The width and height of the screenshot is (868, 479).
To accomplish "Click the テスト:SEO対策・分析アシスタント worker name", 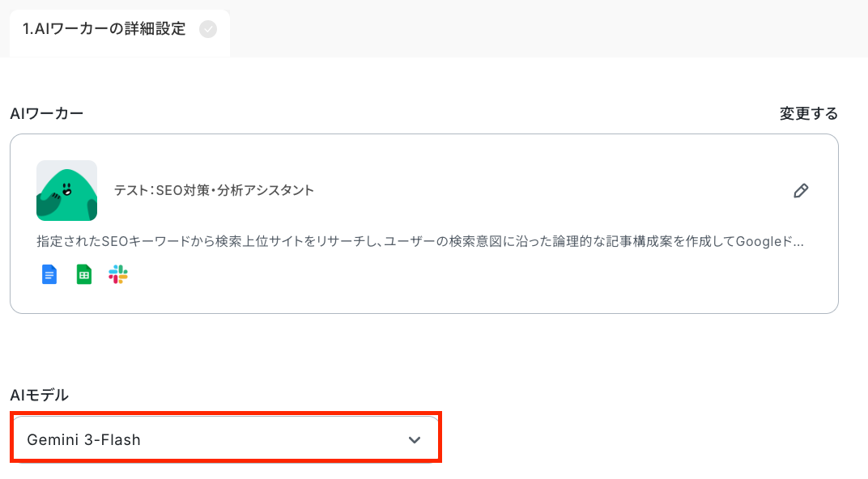I will pyautogui.click(x=214, y=190).
